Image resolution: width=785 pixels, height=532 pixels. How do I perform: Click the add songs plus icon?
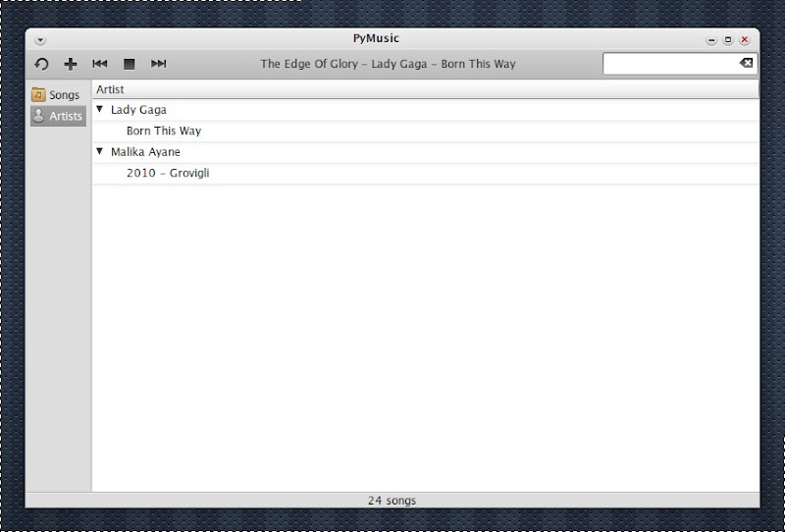point(71,64)
